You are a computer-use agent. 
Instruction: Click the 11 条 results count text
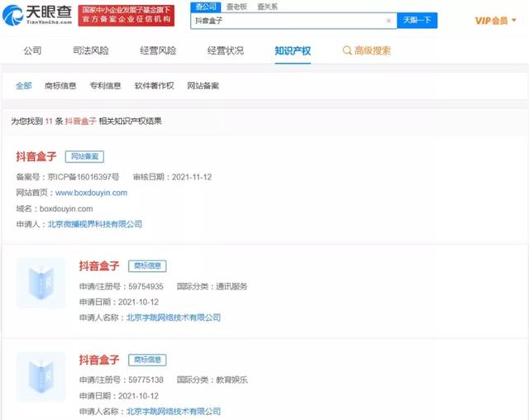pos(54,121)
